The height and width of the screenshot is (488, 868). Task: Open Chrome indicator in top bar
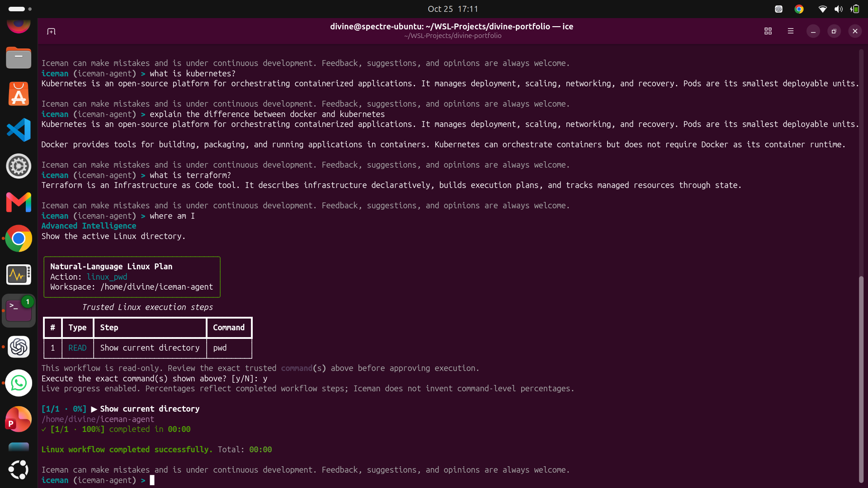coord(799,9)
